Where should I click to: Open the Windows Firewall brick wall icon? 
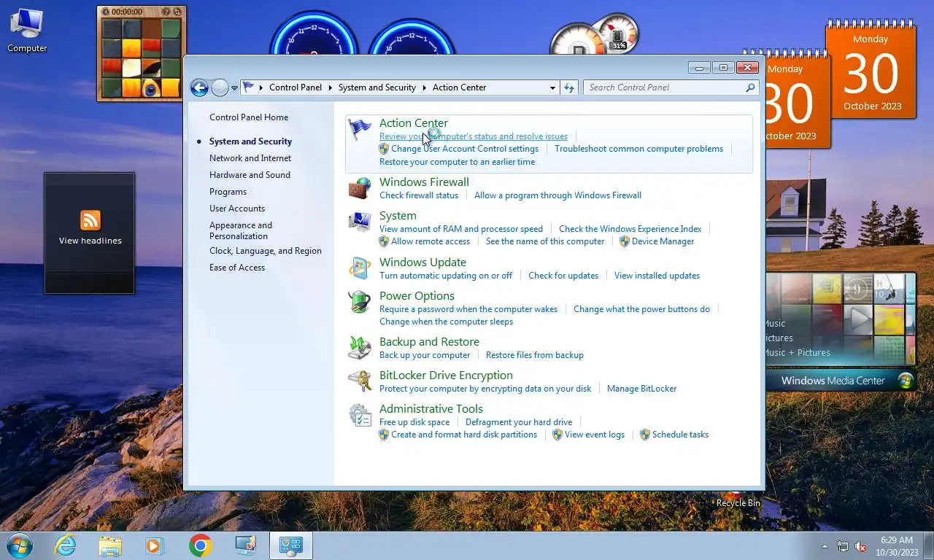tap(359, 188)
